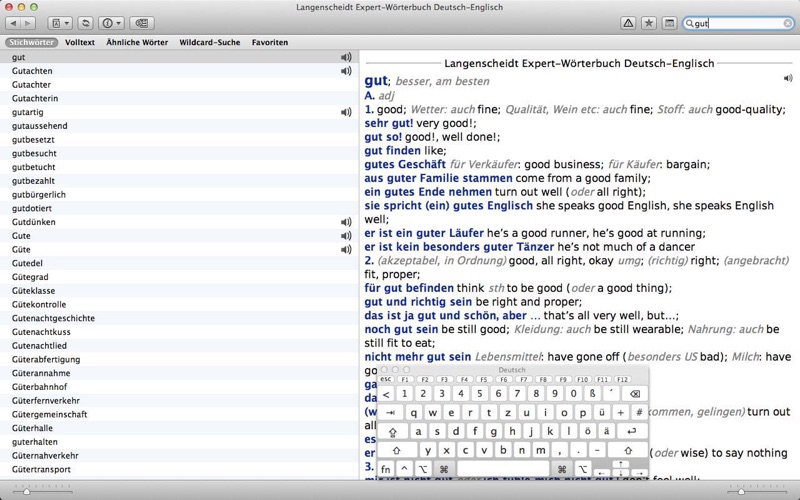Click the ß key on keyboard viewer
This screenshot has height=500, width=800.
592,394
